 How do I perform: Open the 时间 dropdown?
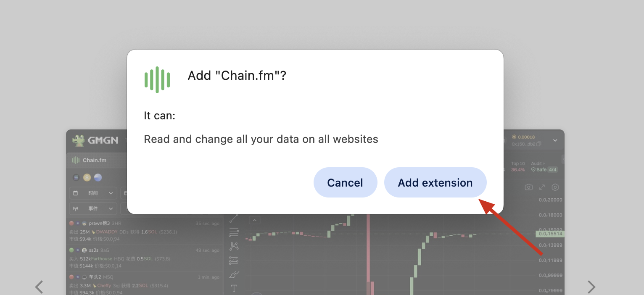tap(93, 193)
